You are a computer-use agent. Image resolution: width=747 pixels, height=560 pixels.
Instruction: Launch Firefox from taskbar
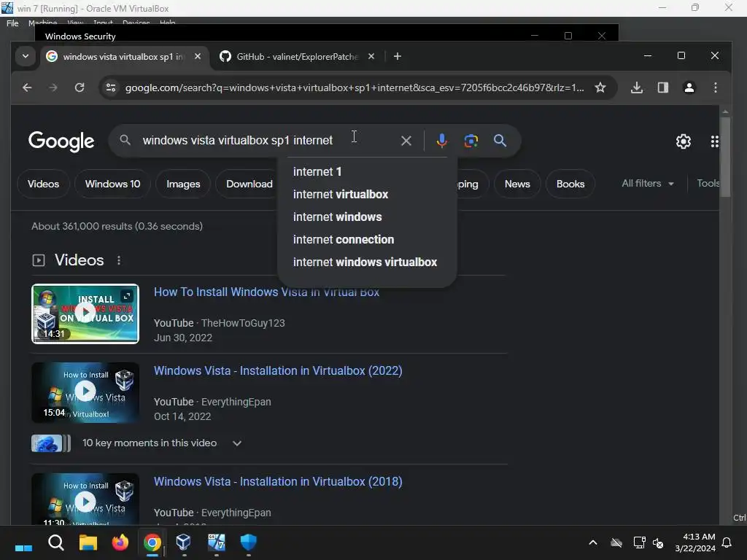(x=120, y=542)
